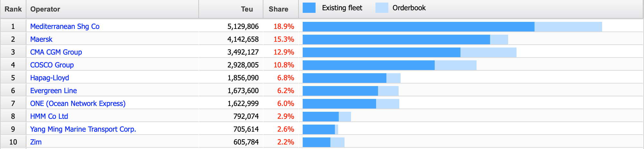Open the Maersk operator link
Viewport: 644px width, 149px height.
point(41,39)
